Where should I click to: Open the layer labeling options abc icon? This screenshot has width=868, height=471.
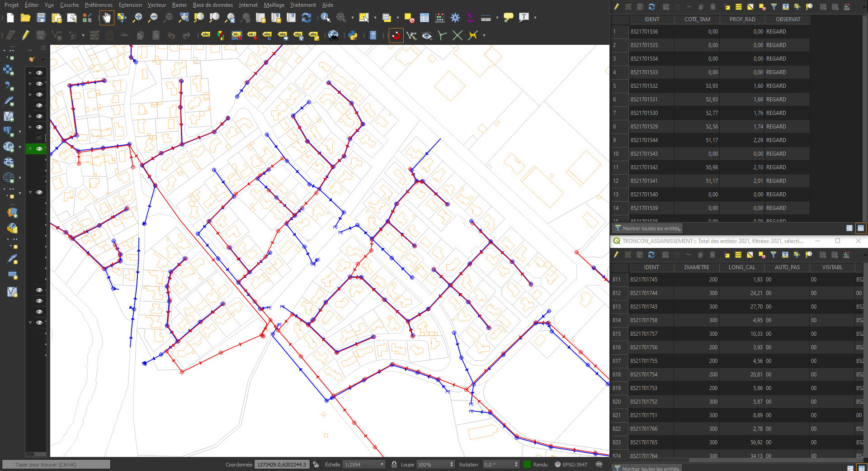click(206, 35)
